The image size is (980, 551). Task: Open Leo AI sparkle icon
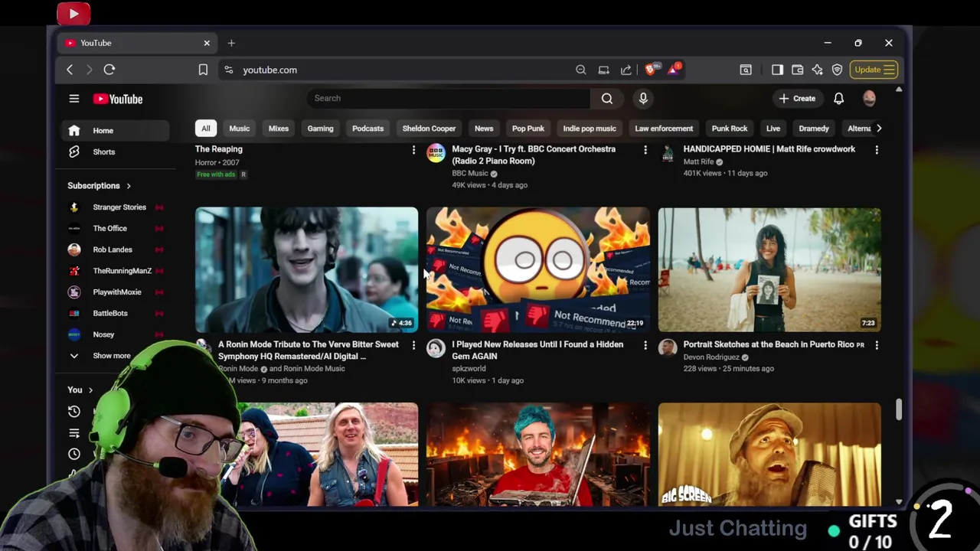coord(817,70)
